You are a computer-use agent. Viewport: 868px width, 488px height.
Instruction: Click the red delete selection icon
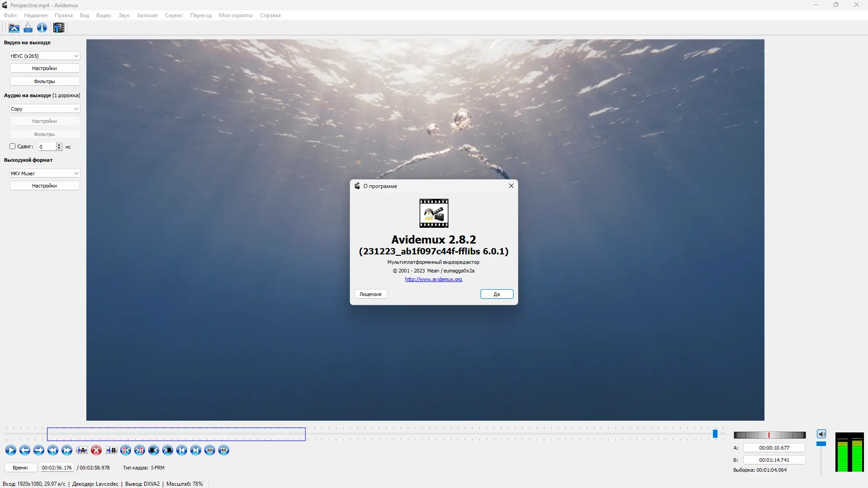click(x=96, y=450)
